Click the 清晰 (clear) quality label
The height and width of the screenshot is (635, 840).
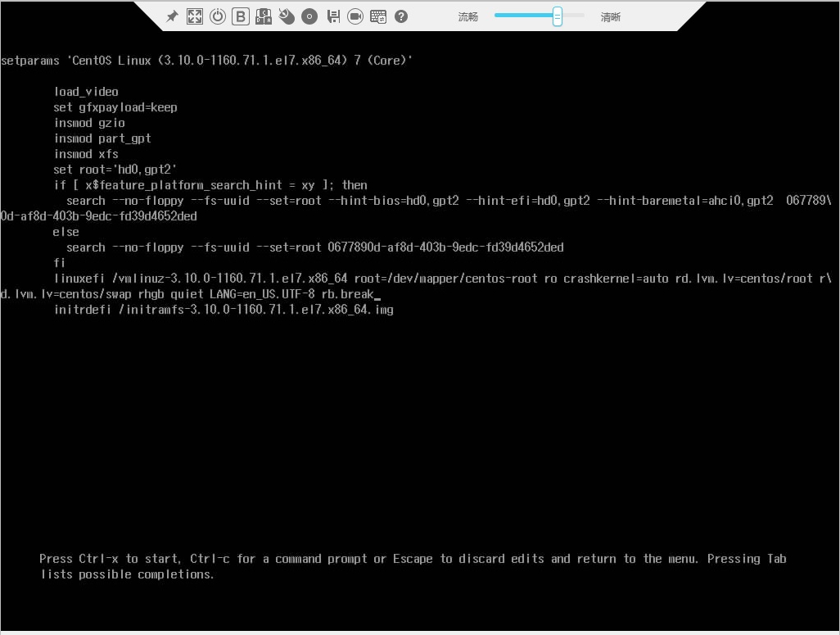[610, 17]
